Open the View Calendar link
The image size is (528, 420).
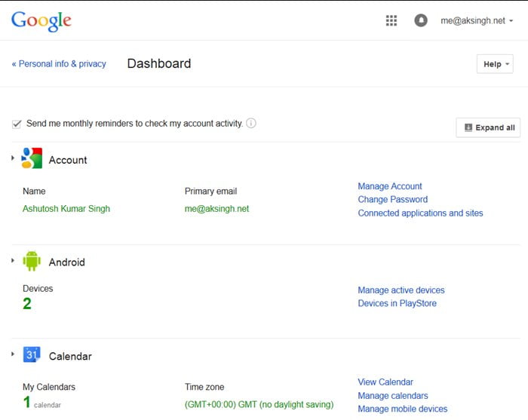pos(385,382)
